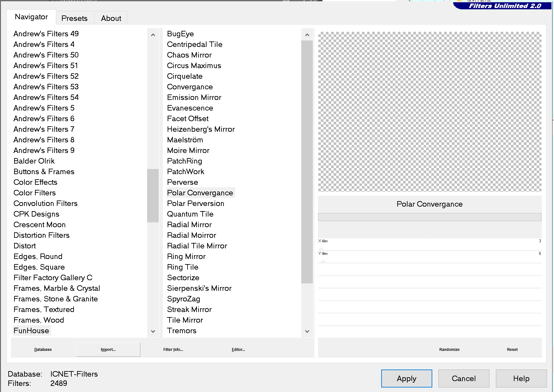The width and height of the screenshot is (554, 392).
Task: Show Filter Info
Action: coord(173,350)
